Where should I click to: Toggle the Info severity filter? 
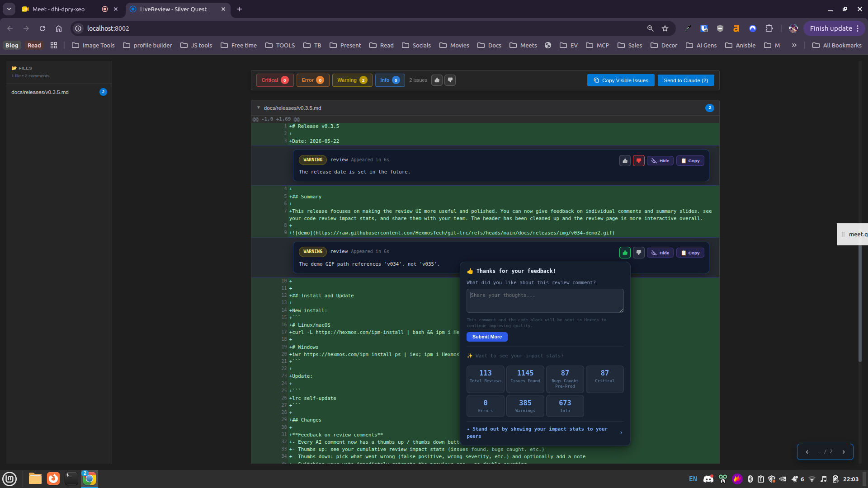390,80
